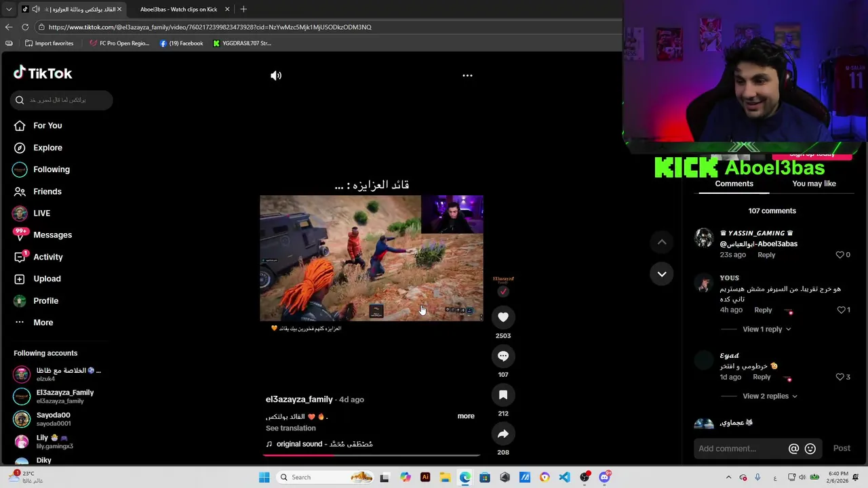The height and width of the screenshot is (488, 868).
Task: Open the emoji picker in comment box
Action: [810, 449]
